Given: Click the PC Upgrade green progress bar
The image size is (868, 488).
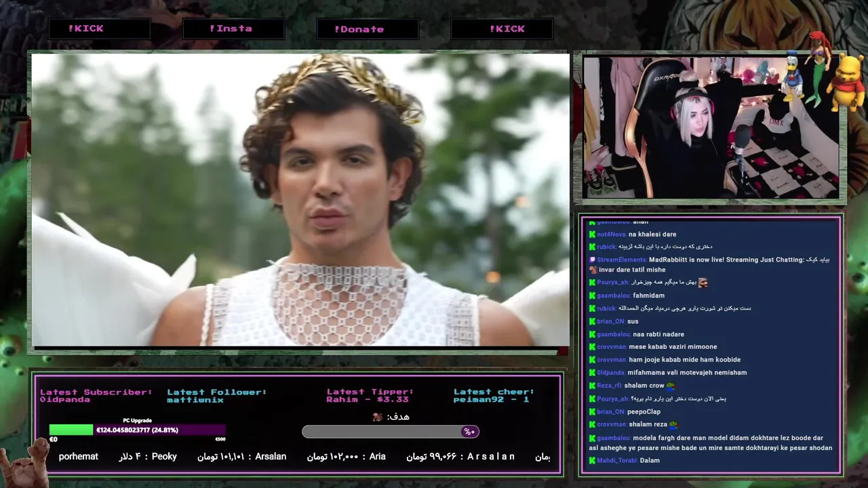Looking at the screenshot, I should tap(71, 430).
